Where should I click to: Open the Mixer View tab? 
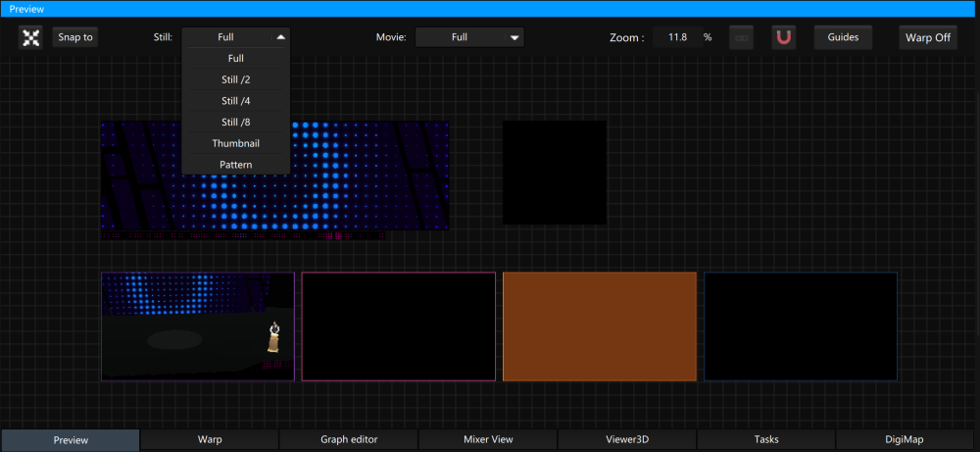click(x=488, y=440)
